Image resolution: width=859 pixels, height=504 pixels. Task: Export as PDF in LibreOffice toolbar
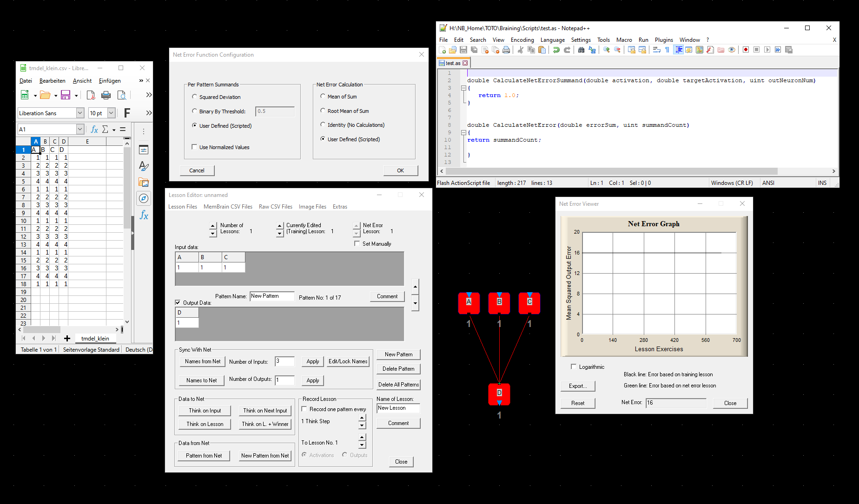91,95
